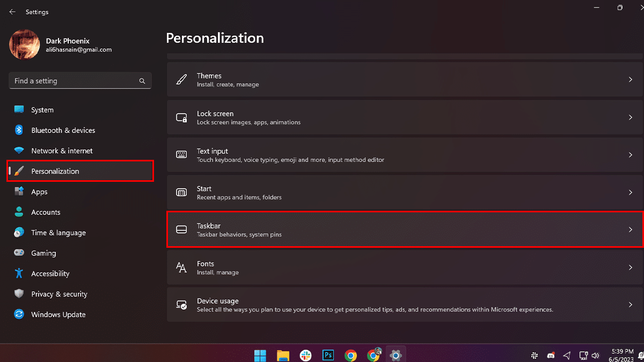Go to Windows Update section
Viewport: 644px width, 362px height.
click(58, 315)
